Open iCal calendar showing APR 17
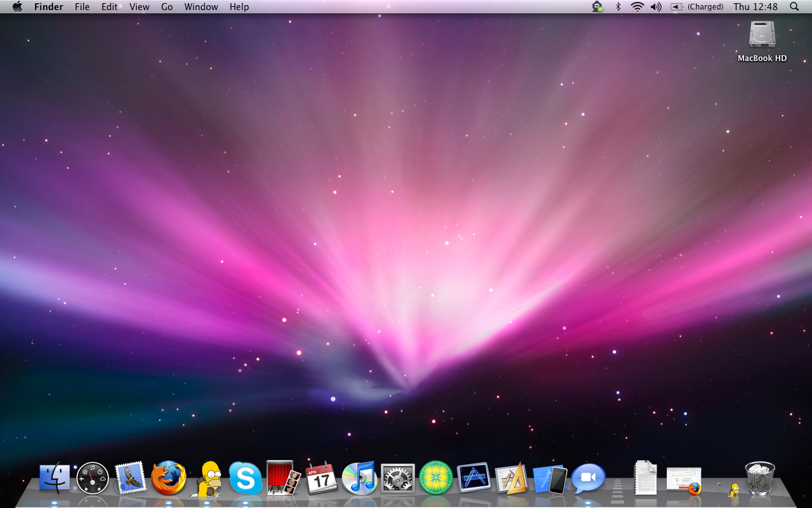This screenshot has height=508, width=812. tap(322, 478)
